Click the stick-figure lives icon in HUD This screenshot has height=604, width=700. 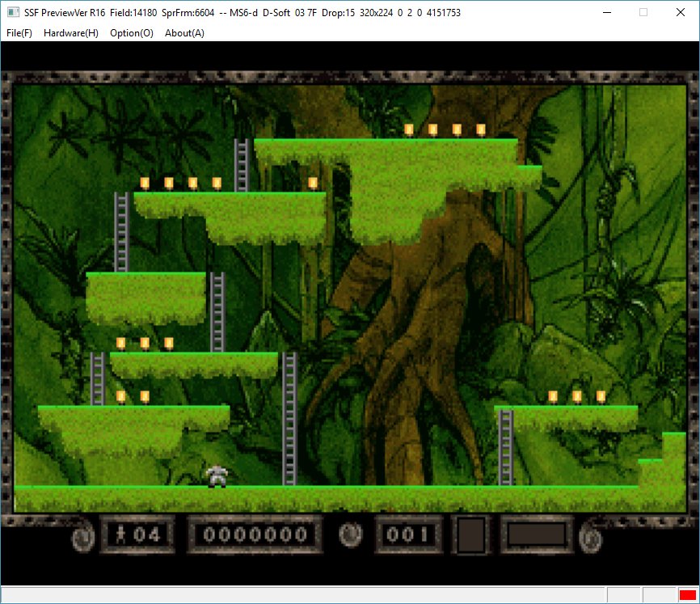click(120, 534)
